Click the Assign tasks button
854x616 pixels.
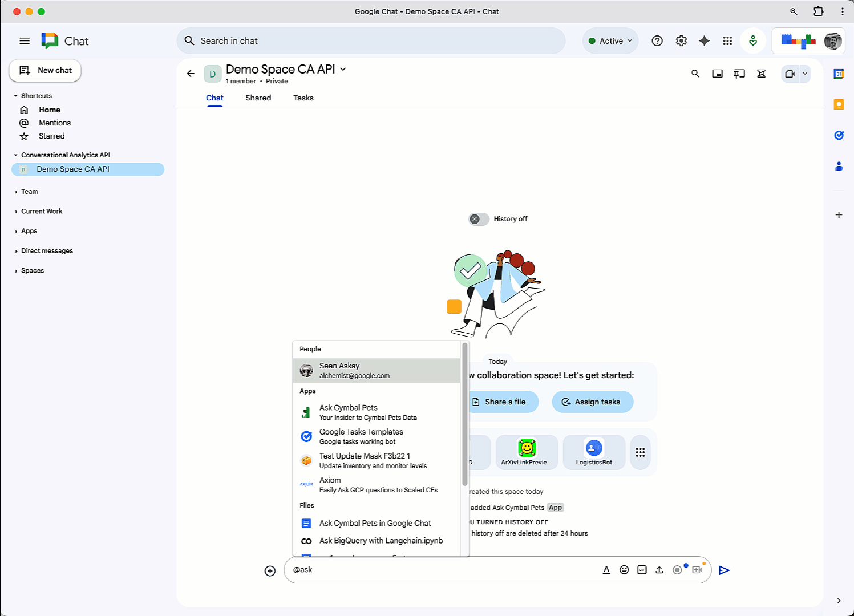(x=592, y=402)
